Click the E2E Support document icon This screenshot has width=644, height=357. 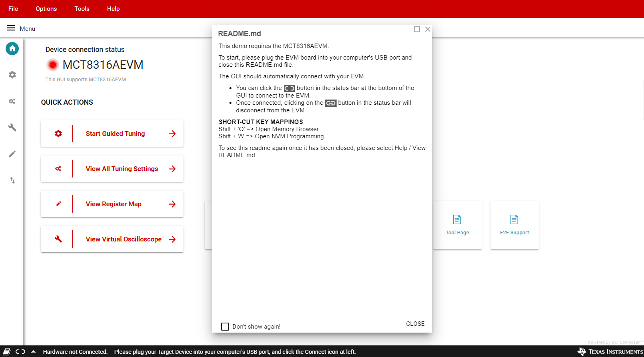(514, 219)
